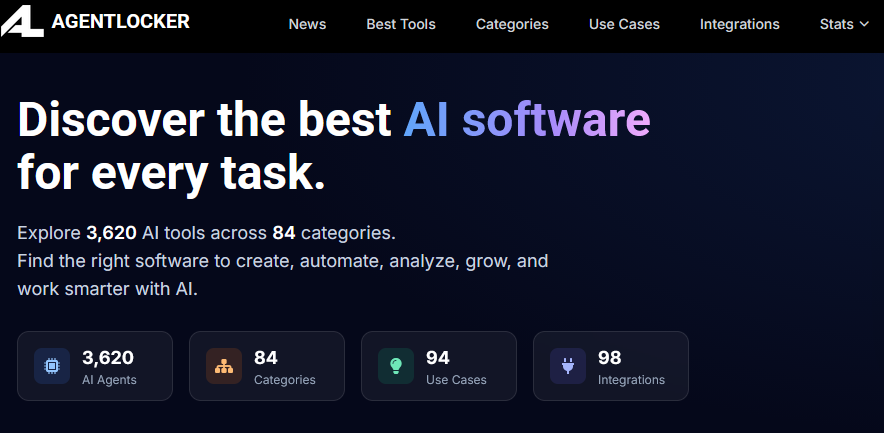Select Use Cases in the top navigation
884x433 pixels.
point(624,24)
